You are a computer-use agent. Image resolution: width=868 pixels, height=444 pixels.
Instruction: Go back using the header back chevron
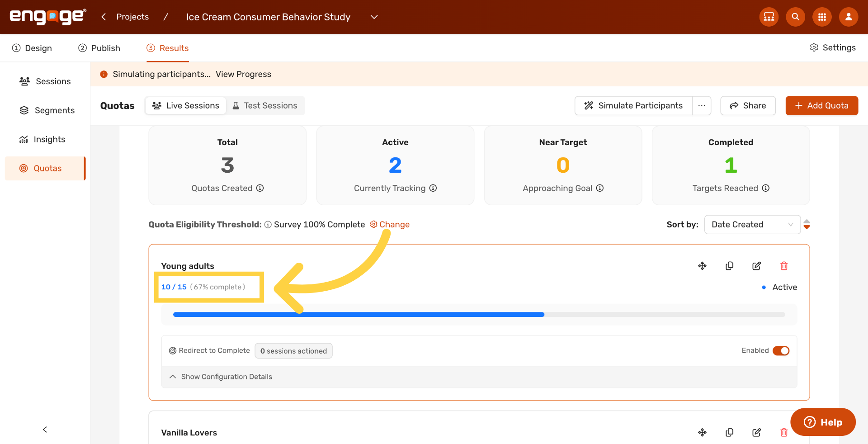[x=104, y=17]
